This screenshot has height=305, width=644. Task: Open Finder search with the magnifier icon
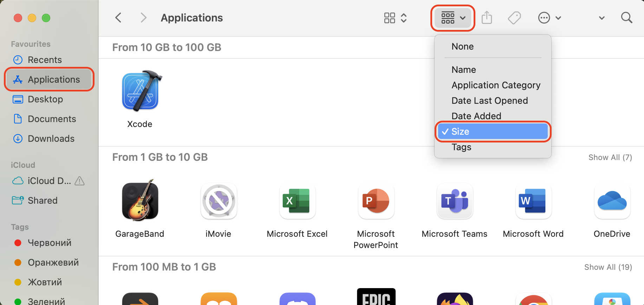coord(626,18)
